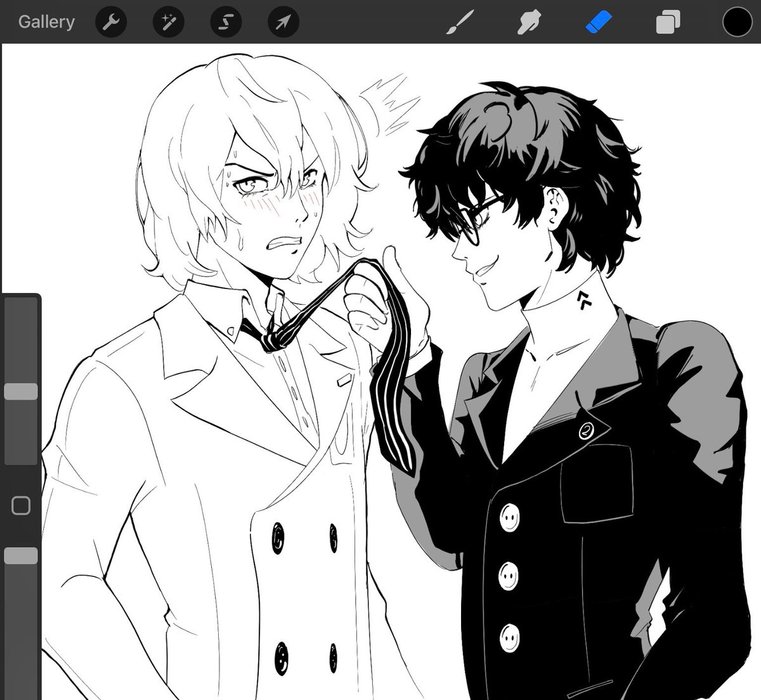761x700 pixels.
Task: Activate the Selection tool
Action: (226, 22)
